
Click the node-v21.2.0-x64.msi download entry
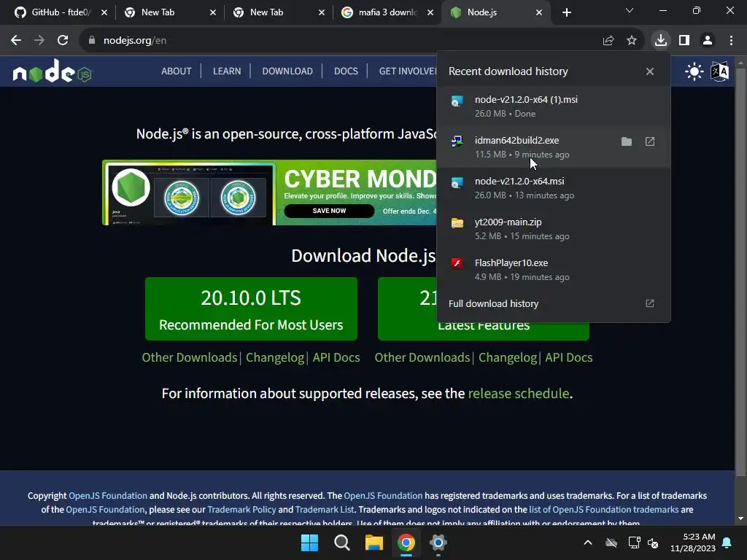coord(553,188)
